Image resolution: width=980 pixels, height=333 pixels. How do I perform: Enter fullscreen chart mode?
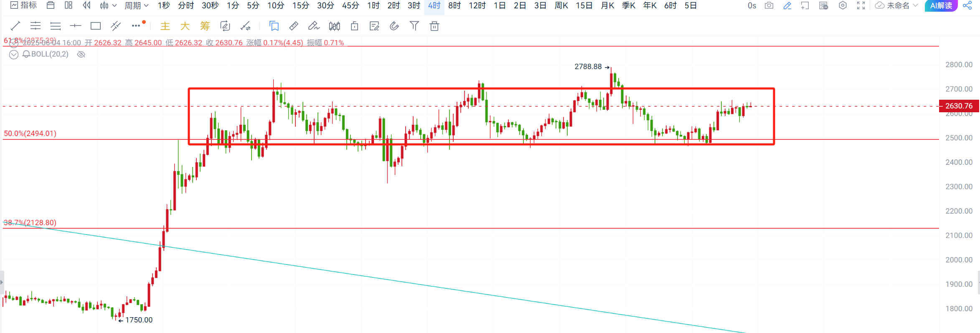click(861, 5)
